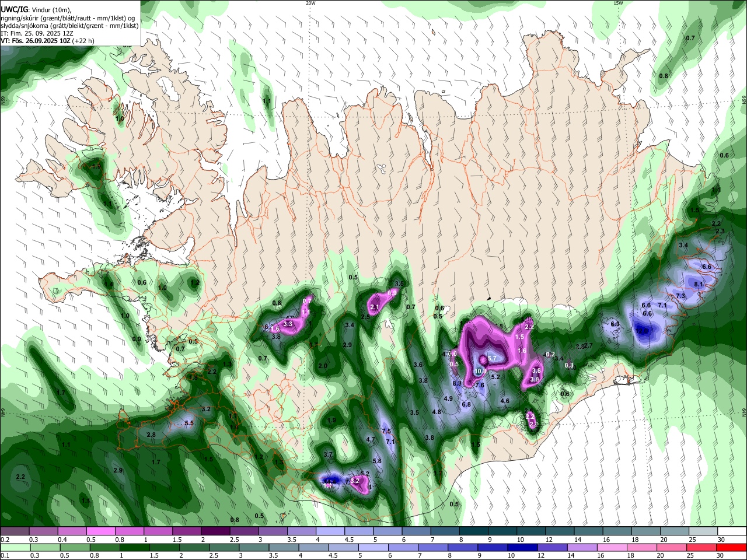The width and height of the screenshot is (747, 560).
Task: Select the bright red swatch above lower-legend 30
Action: tap(732, 548)
